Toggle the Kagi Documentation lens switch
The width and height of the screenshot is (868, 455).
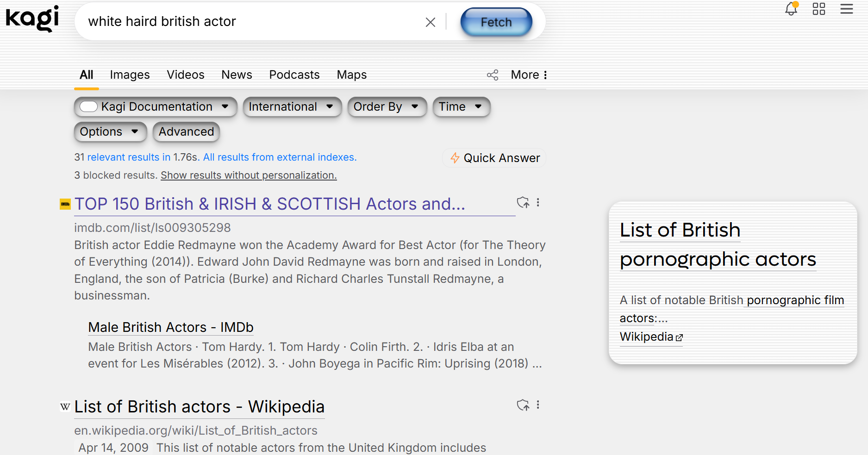point(88,107)
